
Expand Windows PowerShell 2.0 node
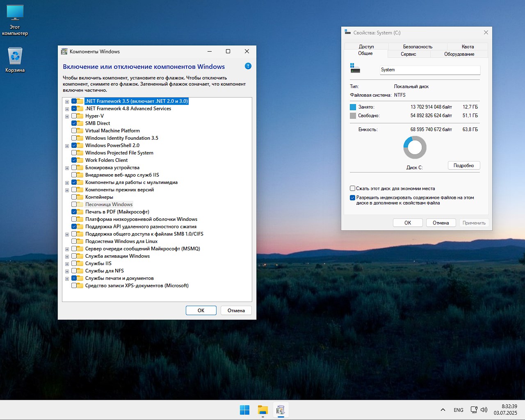(x=67, y=146)
